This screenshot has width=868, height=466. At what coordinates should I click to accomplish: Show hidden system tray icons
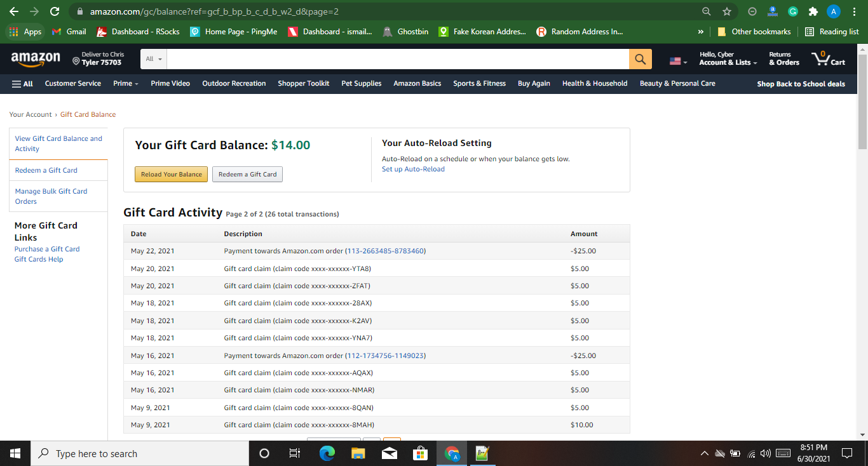pyautogui.click(x=704, y=453)
